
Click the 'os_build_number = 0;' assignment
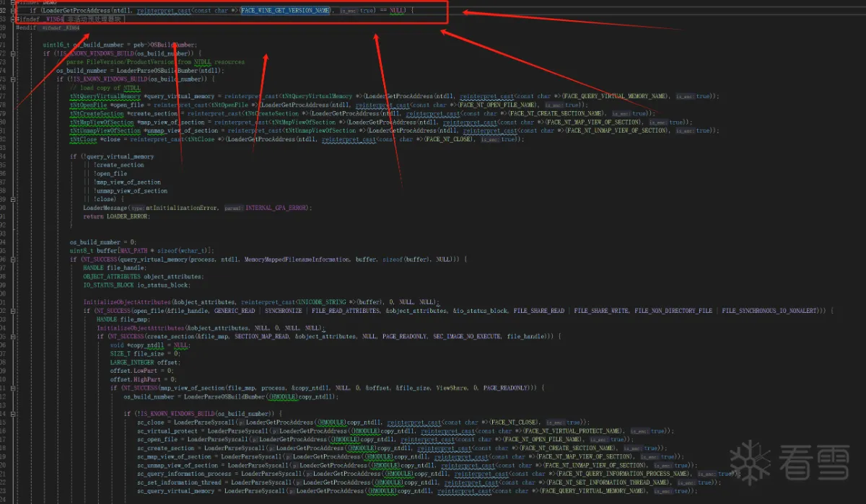tap(103, 242)
